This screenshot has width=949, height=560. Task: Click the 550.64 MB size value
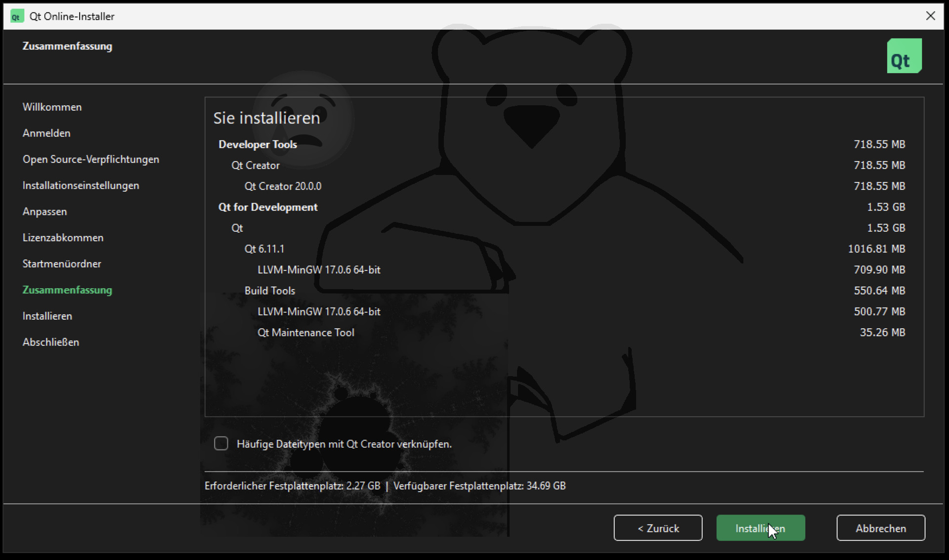coord(879,291)
